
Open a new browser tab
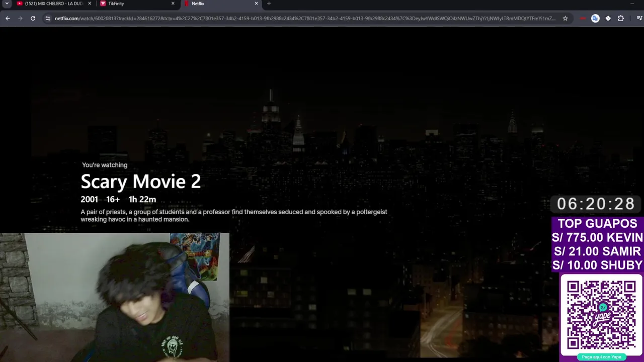click(x=269, y=4)
